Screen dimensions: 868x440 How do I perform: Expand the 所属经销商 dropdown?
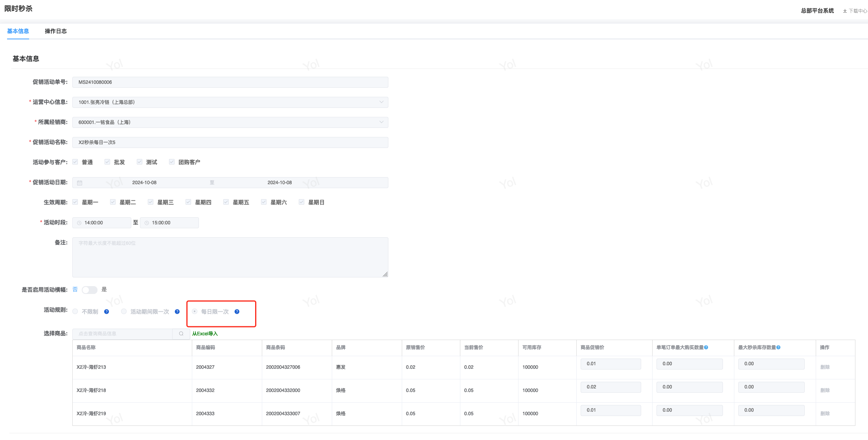[x=381, y=122]
